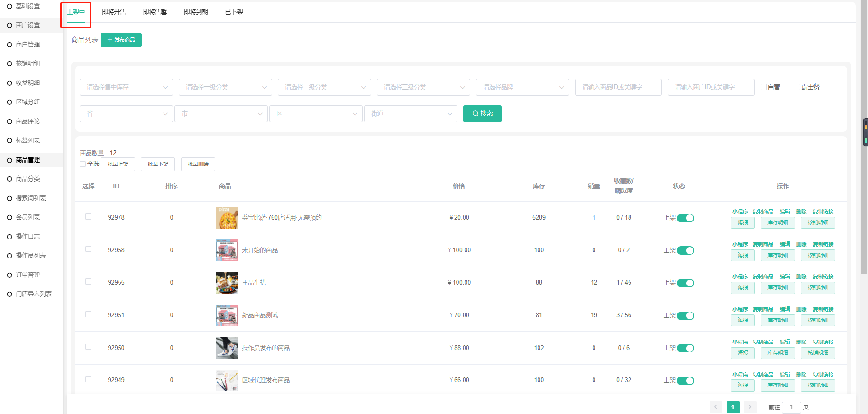Expand the 请选择一级分类 dropdown
The height and width of the screenshot is (414, 868).
(x=225, y=87)
